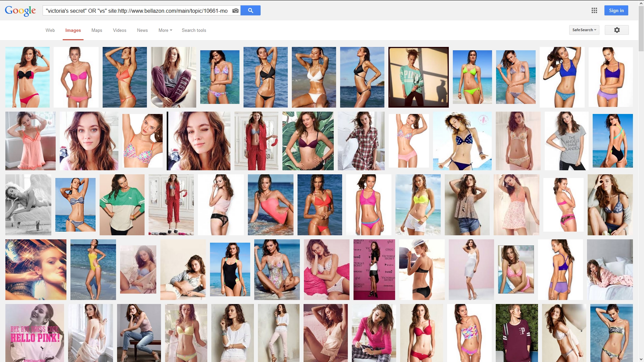Expand the More menu
The width and height of the screenshot is (644, 362).
(x=165, y=31)
